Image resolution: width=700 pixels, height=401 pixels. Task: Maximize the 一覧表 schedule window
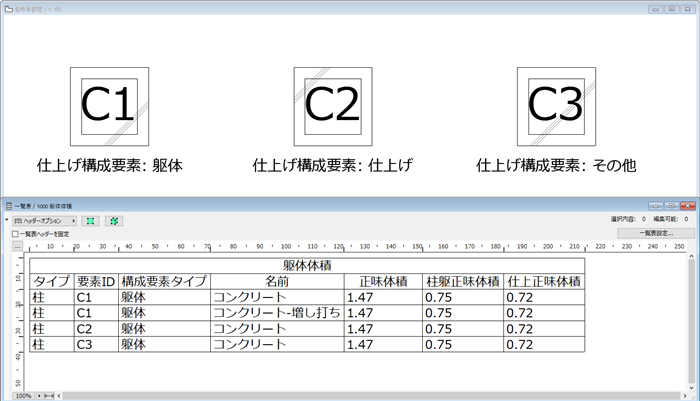671,206
